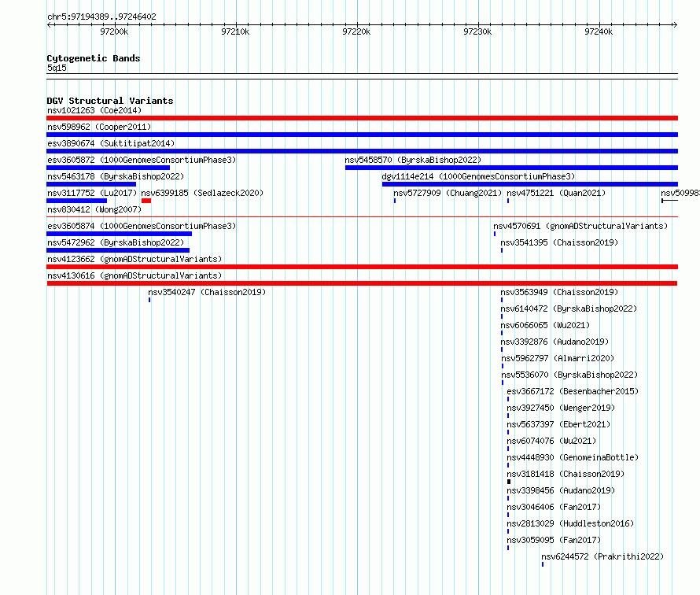Click the red nsv4130616 variant bar

tap(362, 283)
